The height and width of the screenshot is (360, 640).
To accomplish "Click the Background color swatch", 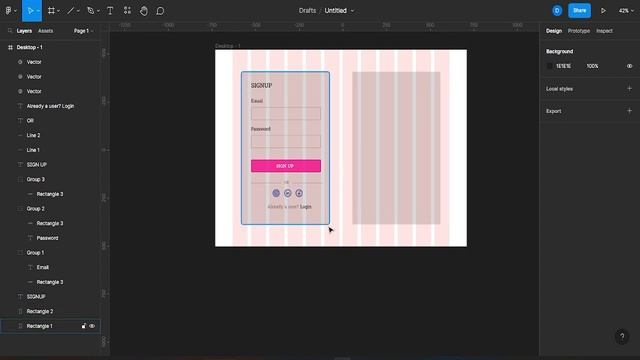I will coord(549,66).
